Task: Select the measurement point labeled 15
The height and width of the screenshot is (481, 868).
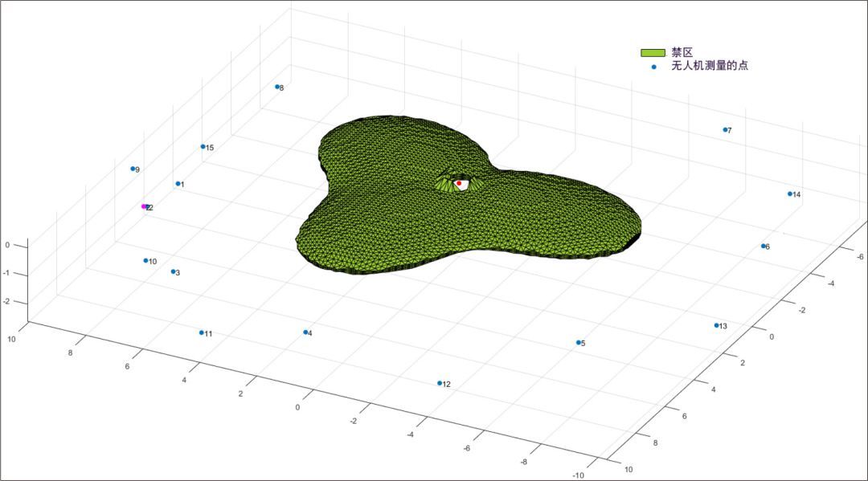Action: 203,147
